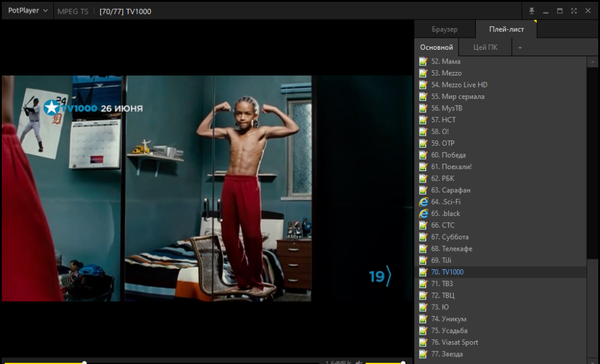
Task: Add a new playlist with the plus tab
Action: click(520, 47)
